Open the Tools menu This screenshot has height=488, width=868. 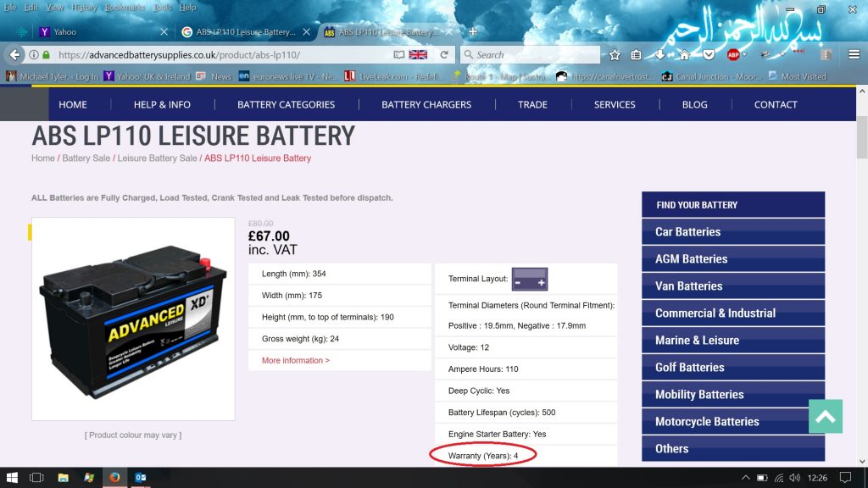click(163, 7)
